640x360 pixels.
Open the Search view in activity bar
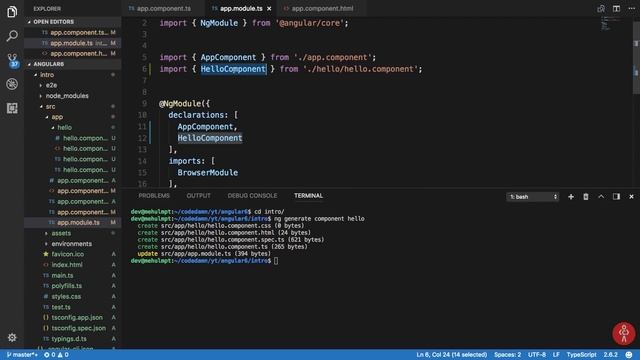12,36
